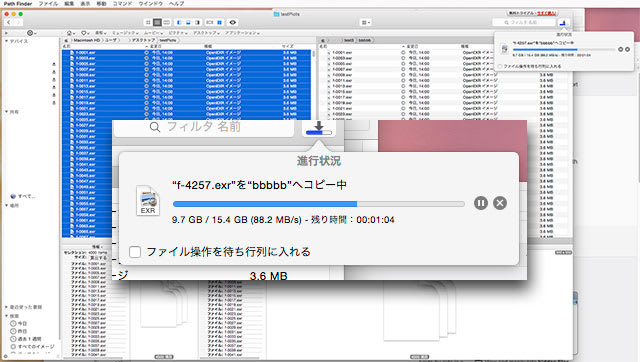640x362 pixels.
Task: Click the large download progress toolbar icon
Action: [319, 128]
